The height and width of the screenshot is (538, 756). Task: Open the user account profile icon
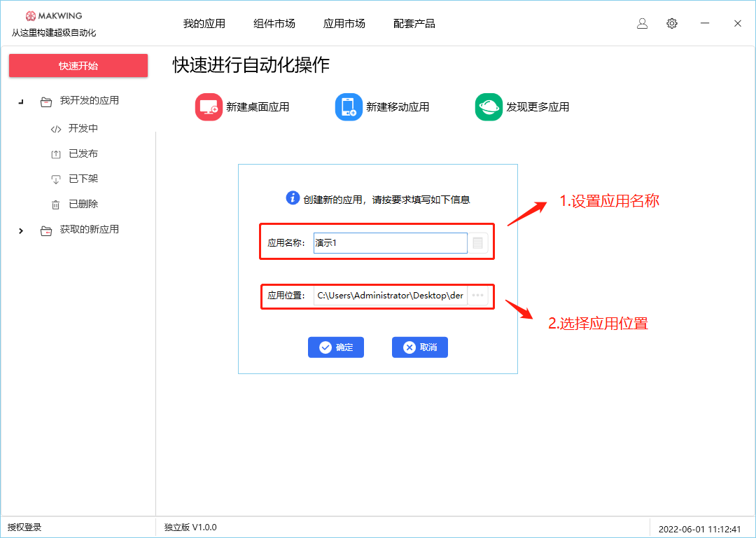tap(642, 23)
